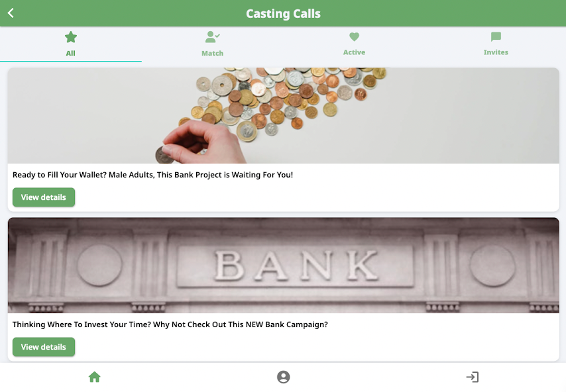Click the logout arrow icon
This screenshot has width=566, height=392.
(x=472, y=377)
